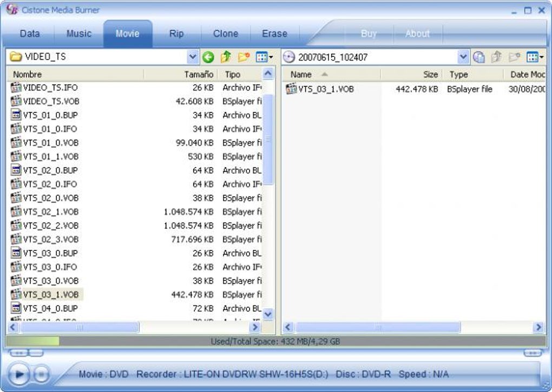Select VIDEO_TS.VOB file icon
This screenshot has width=552, height=392.
(16, 101)
